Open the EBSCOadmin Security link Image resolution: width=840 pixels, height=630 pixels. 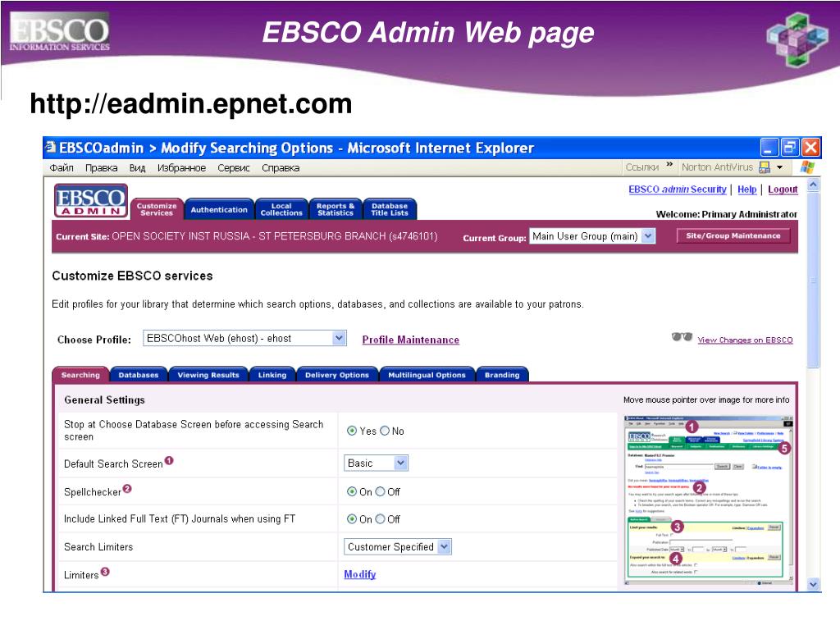coord(677,189)
